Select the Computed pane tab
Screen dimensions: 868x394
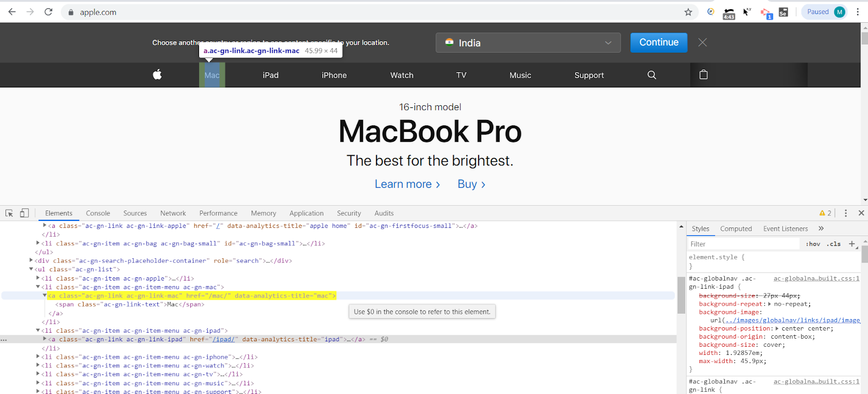point(736,228)
